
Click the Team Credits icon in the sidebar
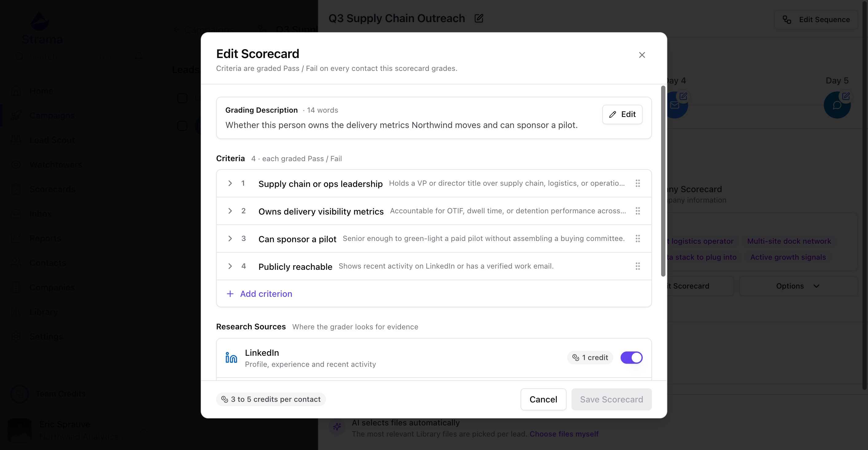pyautogui.click(x=20, y=394)
